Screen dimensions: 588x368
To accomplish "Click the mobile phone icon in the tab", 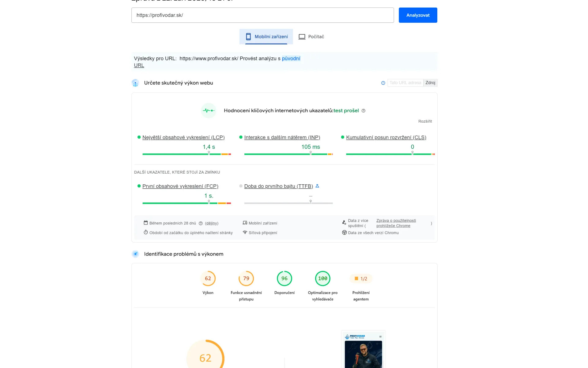I will (248, 36).
